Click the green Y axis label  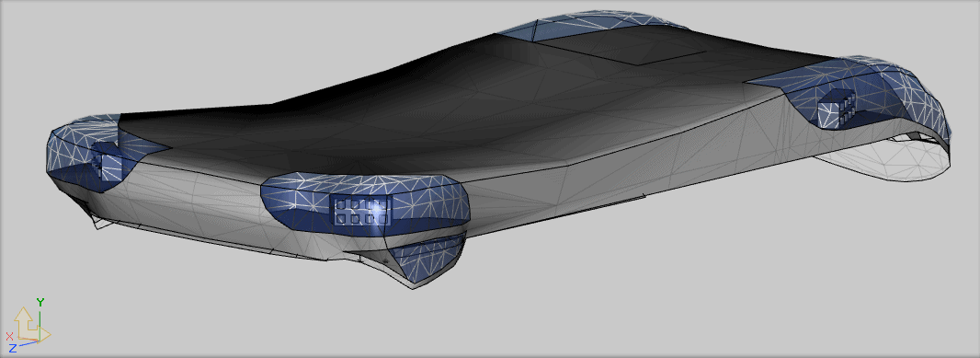[40, 302]
